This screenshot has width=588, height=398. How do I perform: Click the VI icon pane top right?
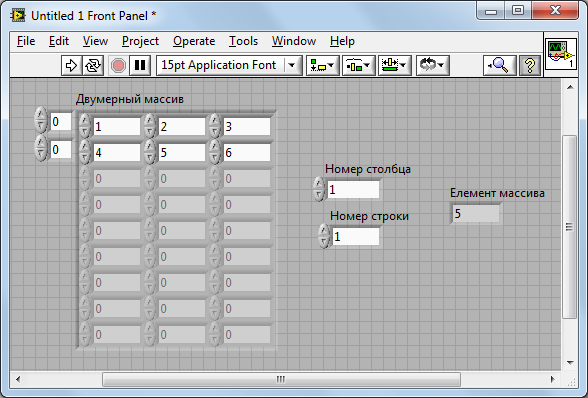[561, 54]
